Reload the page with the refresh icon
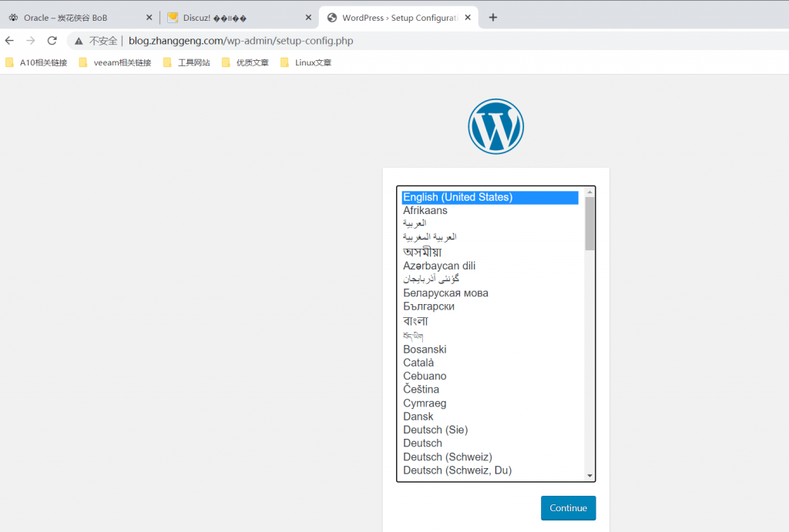789x532 pixels. point(52,41)
